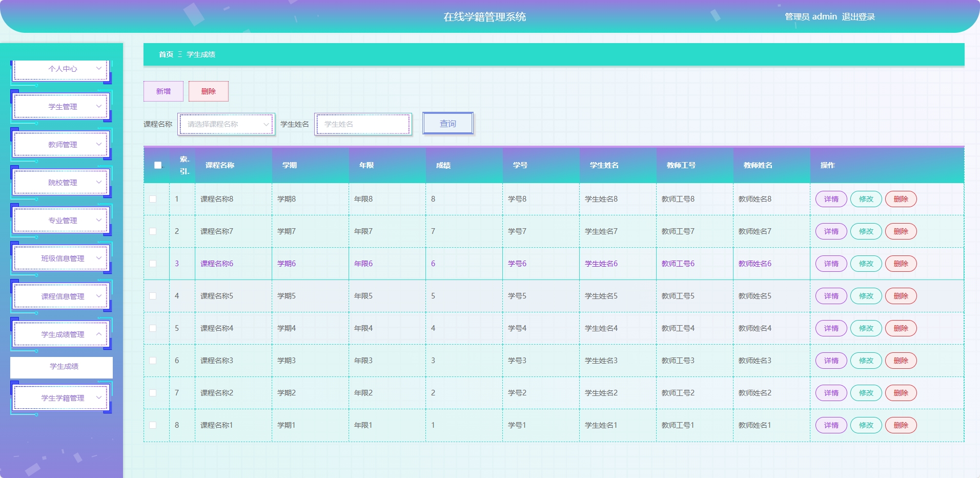Expand the 班级信息管理 sidebar menu
980x478 pixels.
pos(62,258)
